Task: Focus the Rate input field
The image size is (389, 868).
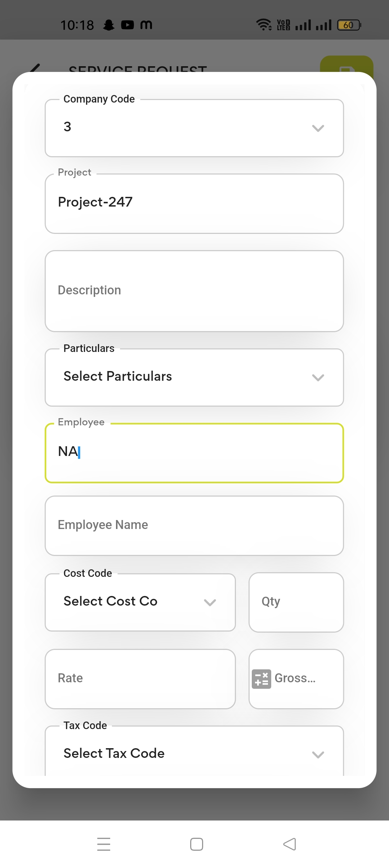Action: pyautogui.click(x=140, y=679)
